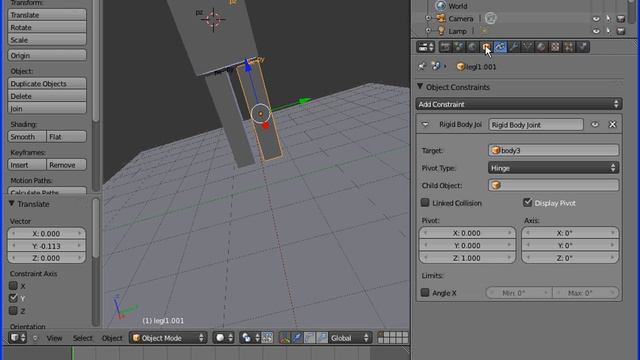Select the rotate manipulator icon

309,338
